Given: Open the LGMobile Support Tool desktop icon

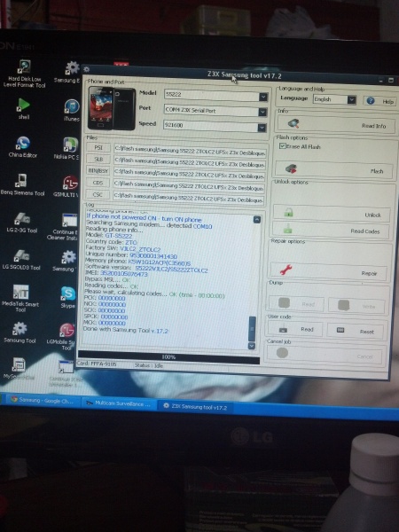Looking at the screenshot, I should point(65,336).
